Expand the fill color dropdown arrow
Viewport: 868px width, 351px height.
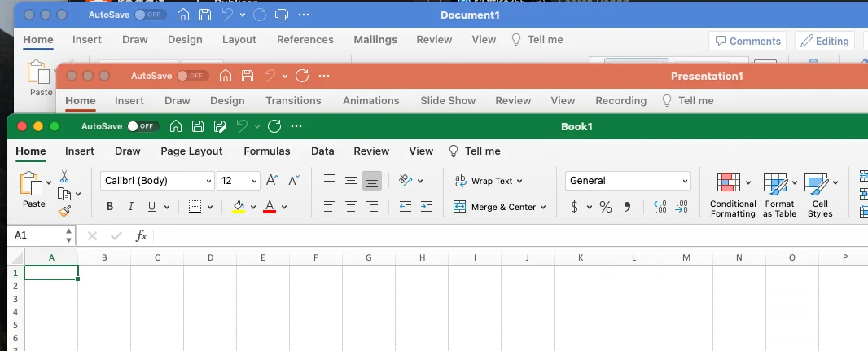253,207
